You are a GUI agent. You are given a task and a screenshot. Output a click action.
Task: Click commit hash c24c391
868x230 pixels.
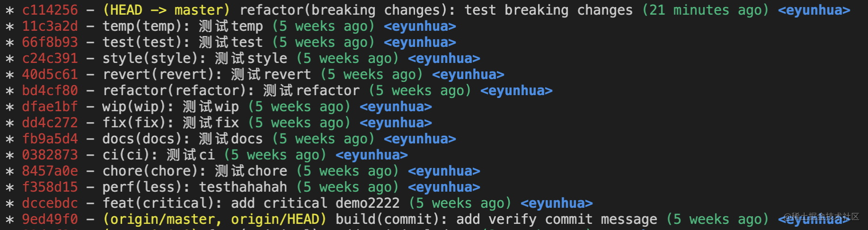point(50,58)
